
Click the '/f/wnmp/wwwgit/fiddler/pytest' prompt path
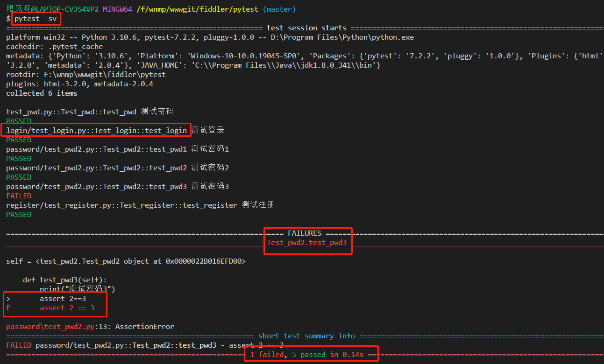coord(198,9)
